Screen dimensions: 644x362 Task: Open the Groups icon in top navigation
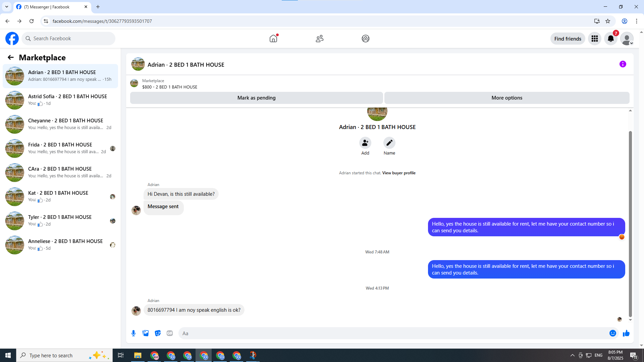[366, 39]
